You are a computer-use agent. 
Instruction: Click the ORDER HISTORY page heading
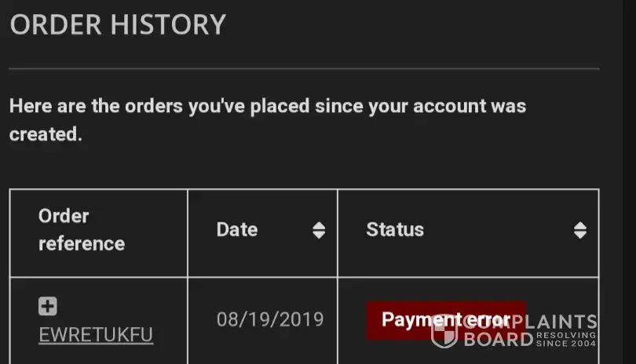(x=118, y=24)
